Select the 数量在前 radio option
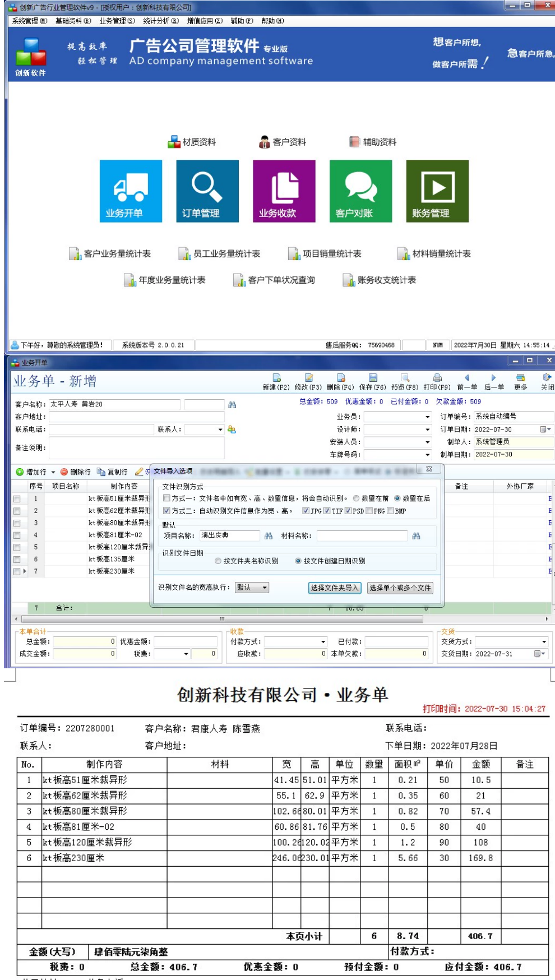The height and width of the screenshot is (980, 555). 356,498
